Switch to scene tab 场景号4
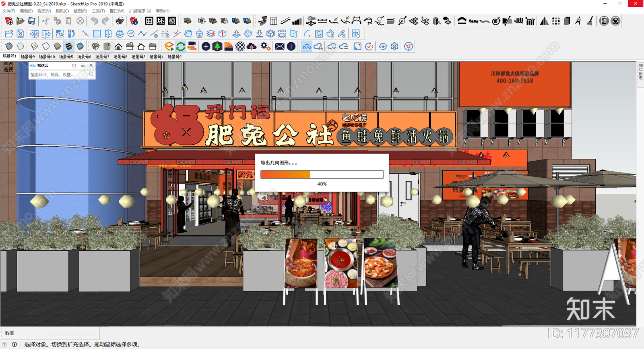 [x=157, y=57]
